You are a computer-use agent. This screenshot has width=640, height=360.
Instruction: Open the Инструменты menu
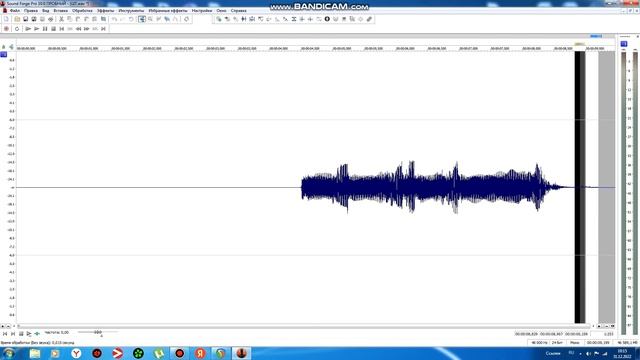(x=131, y=11)
